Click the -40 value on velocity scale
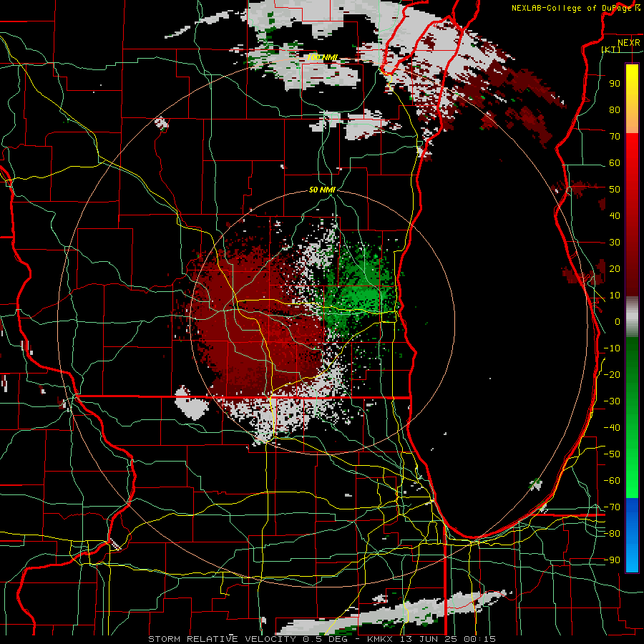 click(x=612, y=428)
